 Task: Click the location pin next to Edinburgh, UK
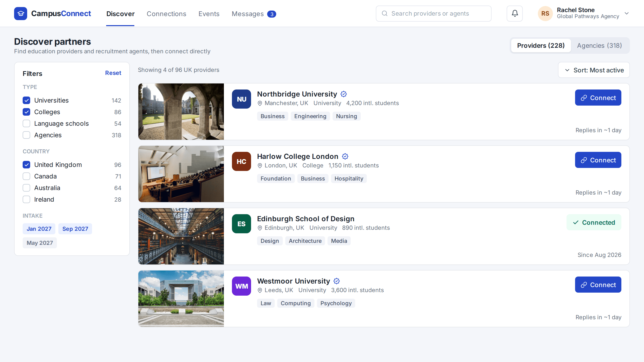[260, 228]
